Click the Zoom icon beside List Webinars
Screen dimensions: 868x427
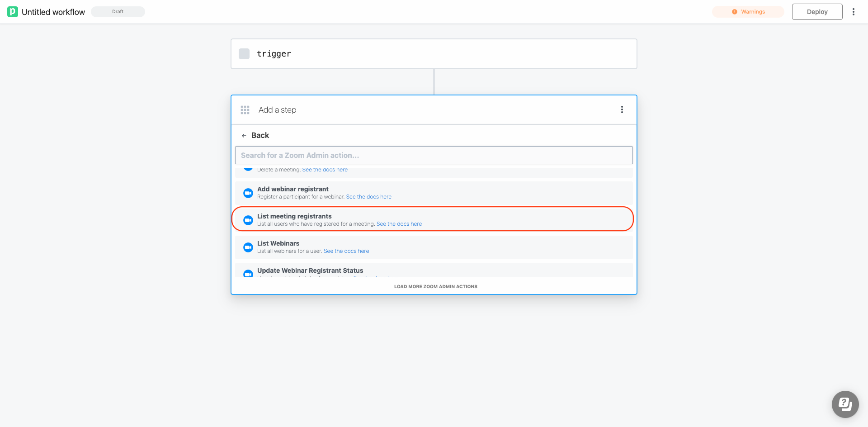point(248,247)
